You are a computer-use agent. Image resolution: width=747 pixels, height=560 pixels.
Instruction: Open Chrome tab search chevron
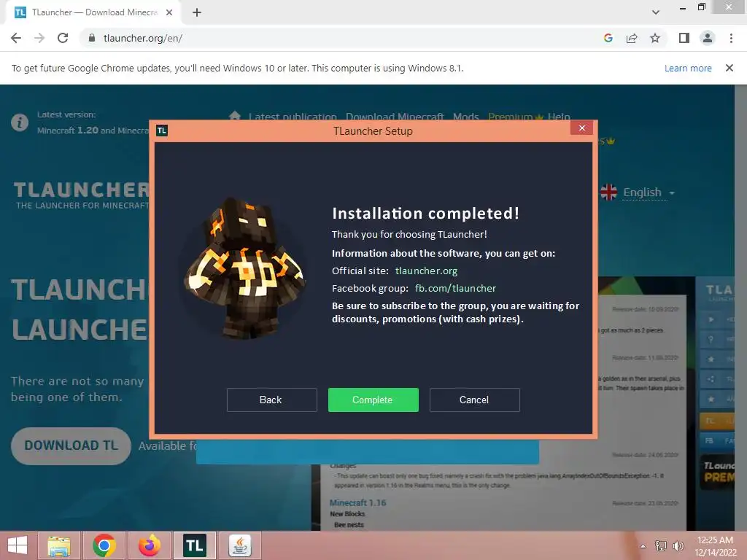pos(656,12)
